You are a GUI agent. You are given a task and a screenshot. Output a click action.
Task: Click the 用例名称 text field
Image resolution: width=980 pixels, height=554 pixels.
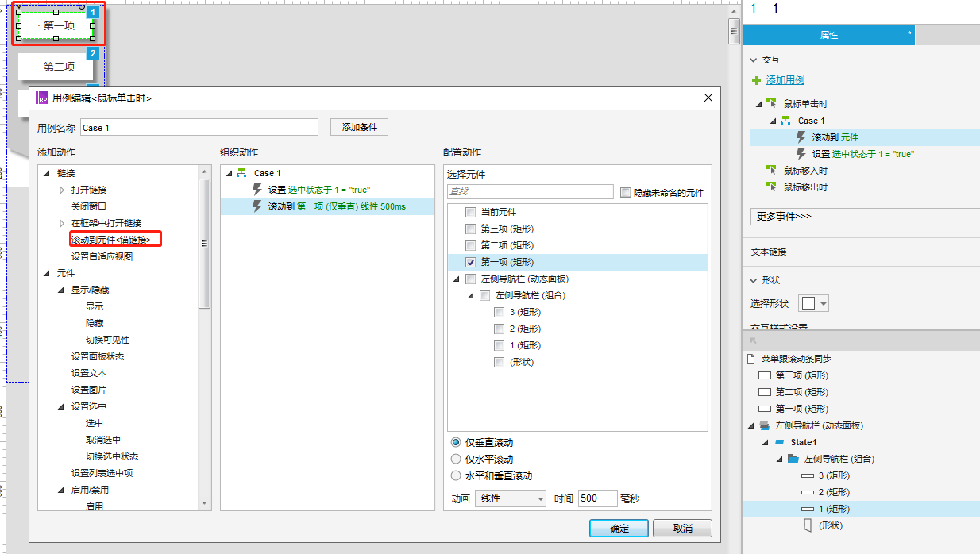click(x=199, y=128)
